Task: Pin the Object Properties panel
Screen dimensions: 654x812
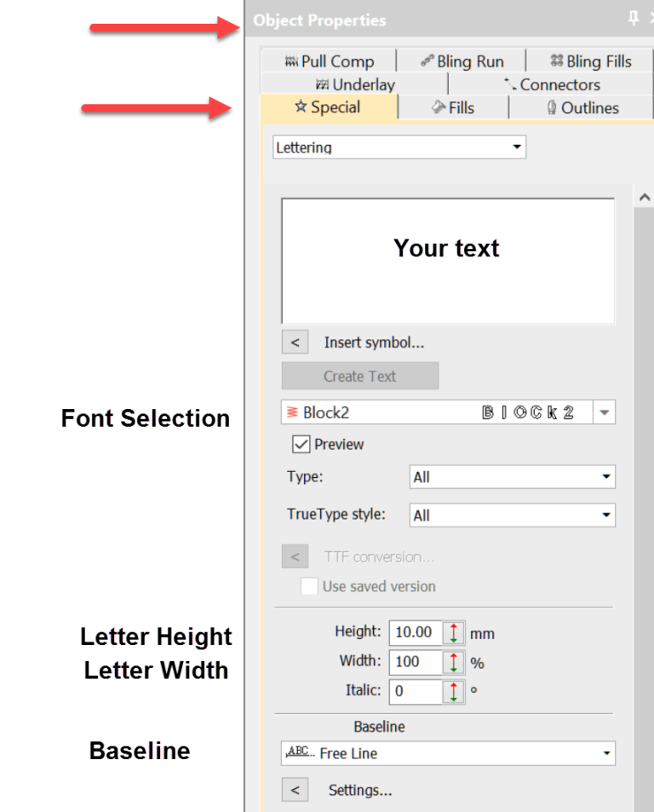Action: click(634, 19)
